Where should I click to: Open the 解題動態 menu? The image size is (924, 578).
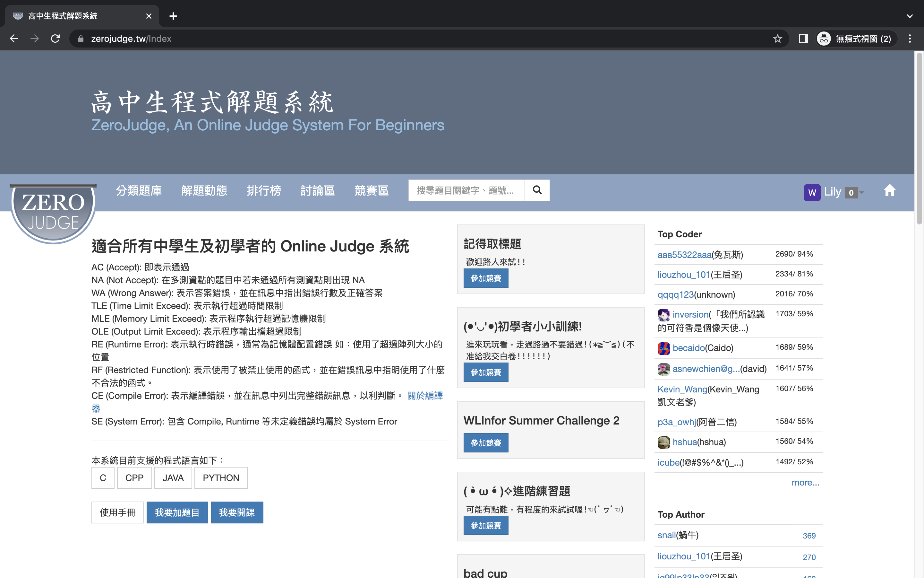(204, 190)
